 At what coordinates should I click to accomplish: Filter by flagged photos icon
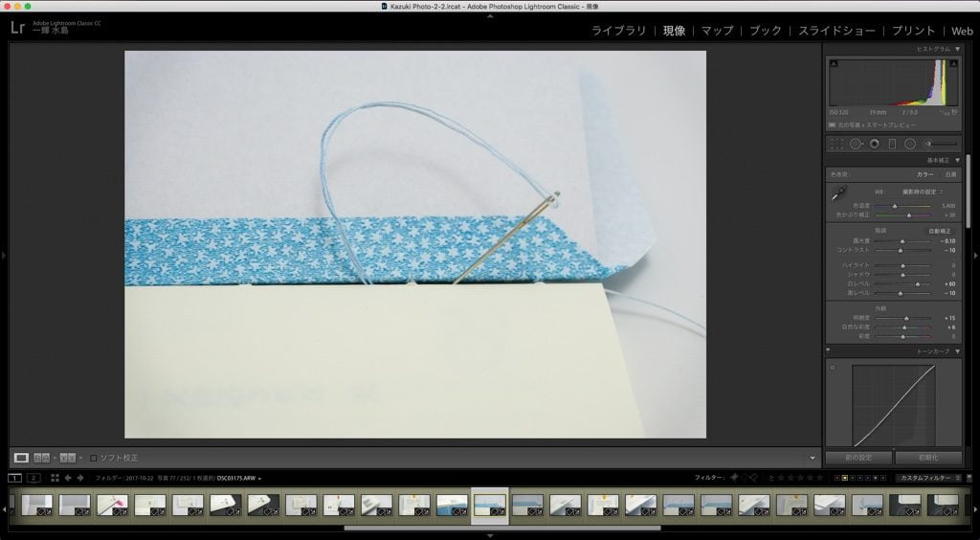tap(734, 478)
